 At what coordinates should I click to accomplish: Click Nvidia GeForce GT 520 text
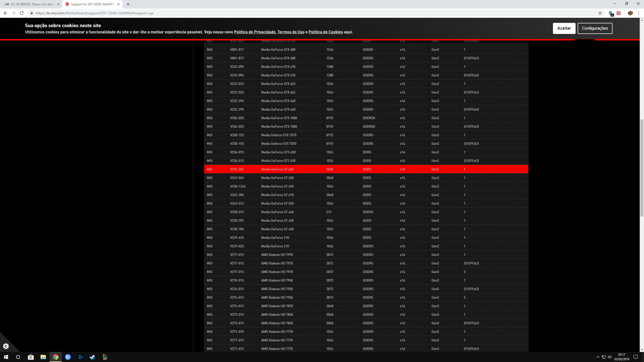coord(277,203)
